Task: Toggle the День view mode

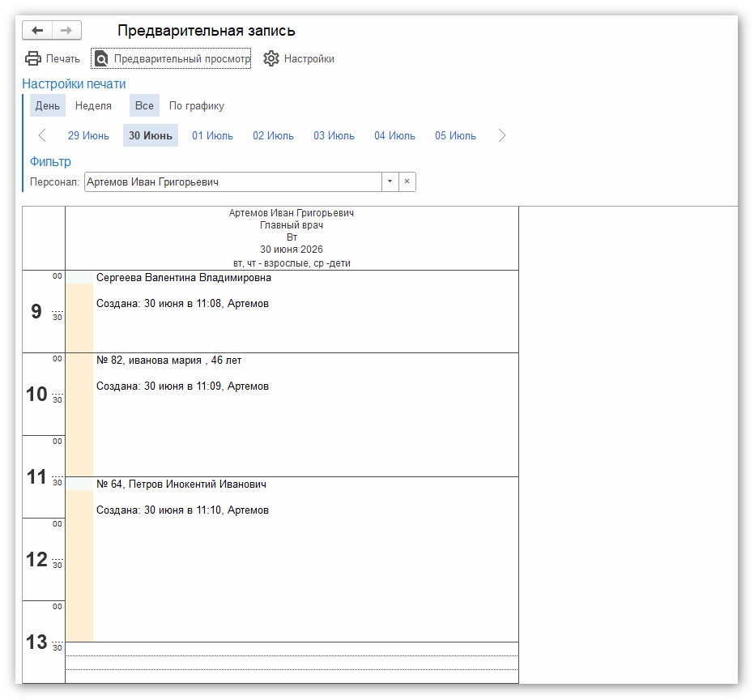Action: pos(48,106)
